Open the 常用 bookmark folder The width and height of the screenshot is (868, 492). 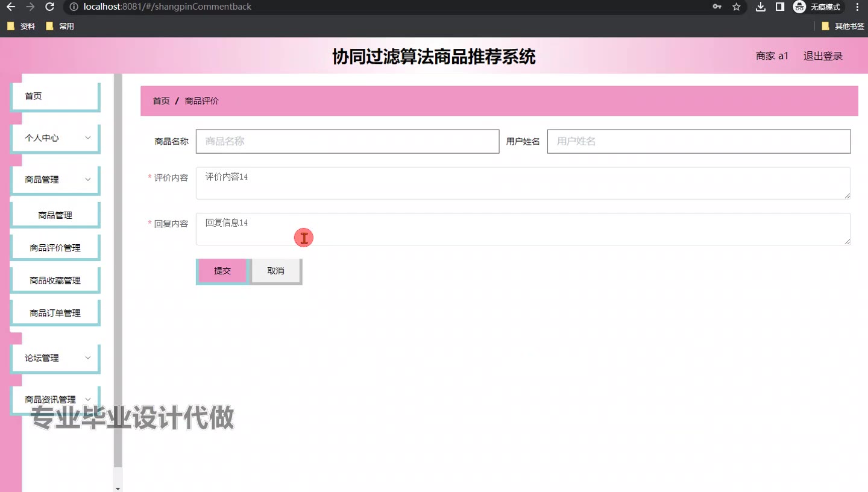[60, 26]
